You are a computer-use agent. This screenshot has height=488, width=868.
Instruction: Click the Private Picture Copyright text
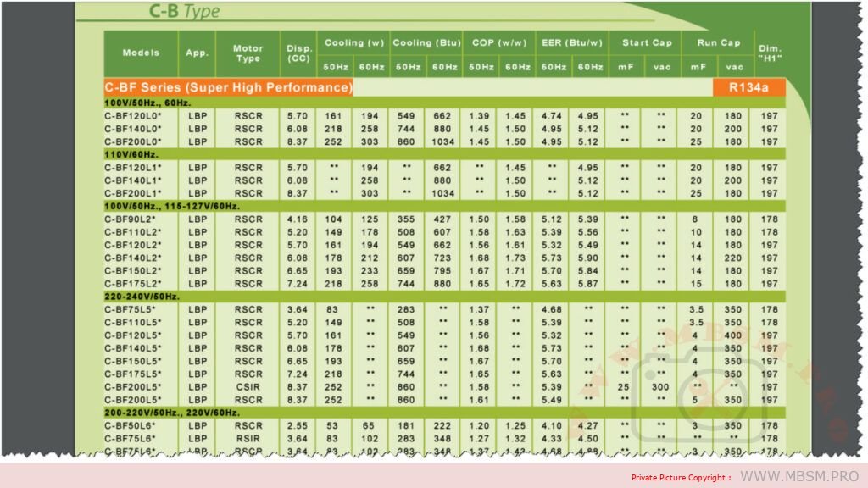click(681, 477)
